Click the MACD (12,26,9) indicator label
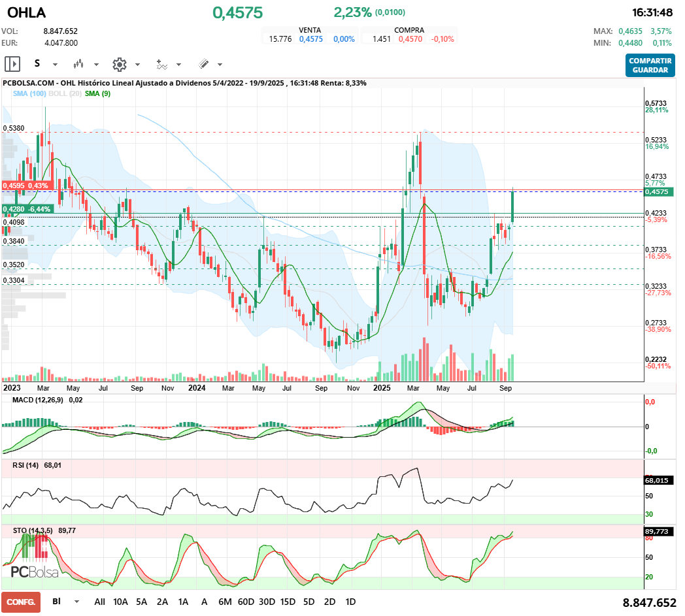This screenshot has width=685, height=616. (38, 400)
